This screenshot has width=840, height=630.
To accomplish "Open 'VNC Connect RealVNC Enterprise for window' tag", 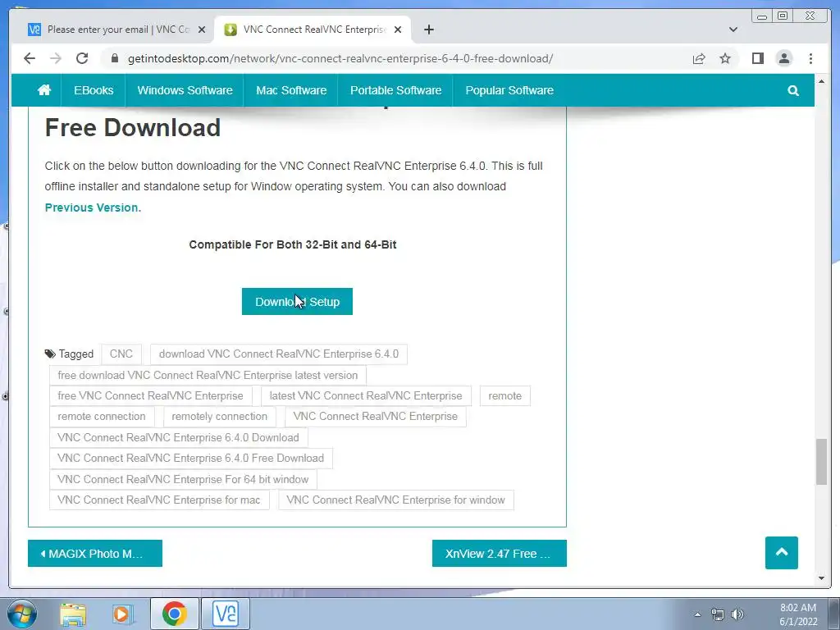I will [396, 500].
